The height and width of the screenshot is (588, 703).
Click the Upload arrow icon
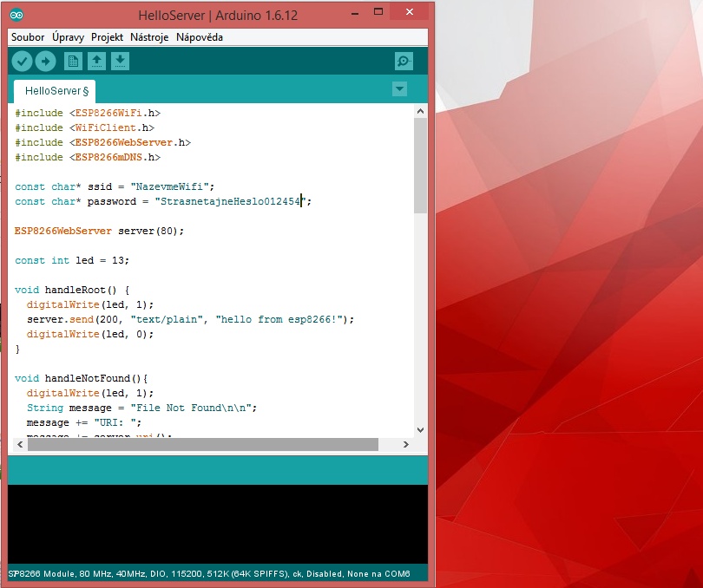pos(45,61)
